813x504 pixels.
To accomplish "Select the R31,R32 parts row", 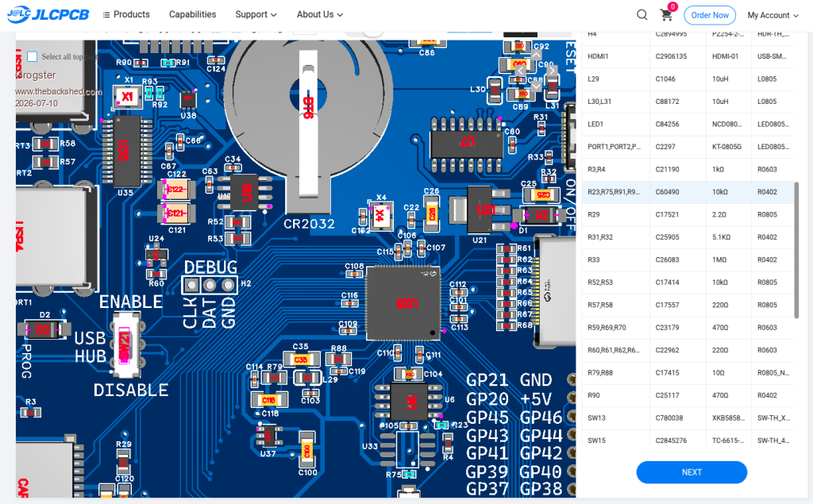I will 688,237.
